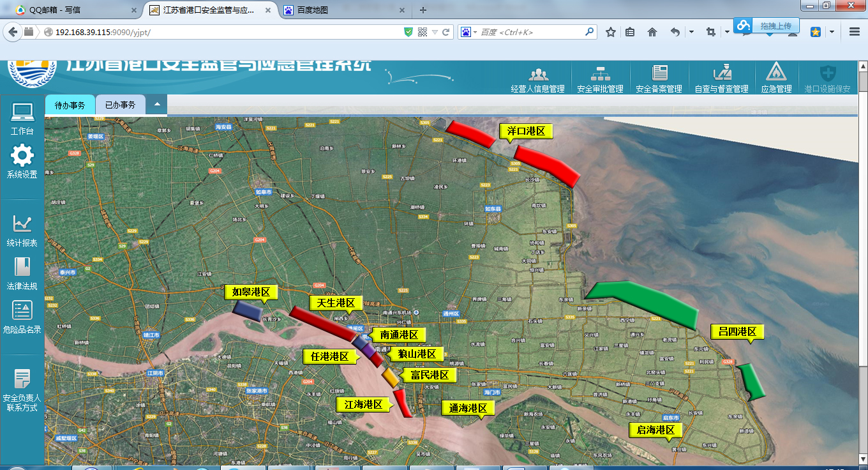The height and width of the screenshot is (470, 868).
Task: Go to 应急管理 emergency management
Action: pyautogui.click(x=776, y=79)
